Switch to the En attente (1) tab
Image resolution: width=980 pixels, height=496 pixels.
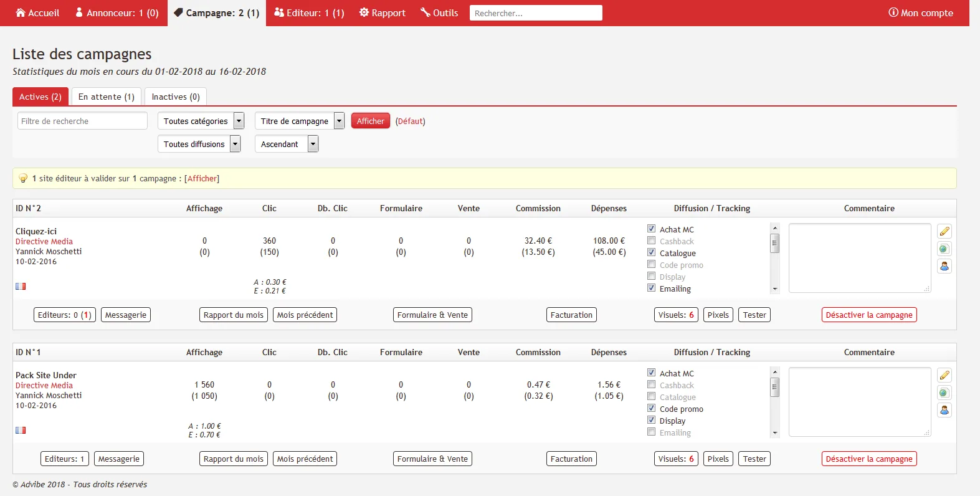tap(107, 97)
